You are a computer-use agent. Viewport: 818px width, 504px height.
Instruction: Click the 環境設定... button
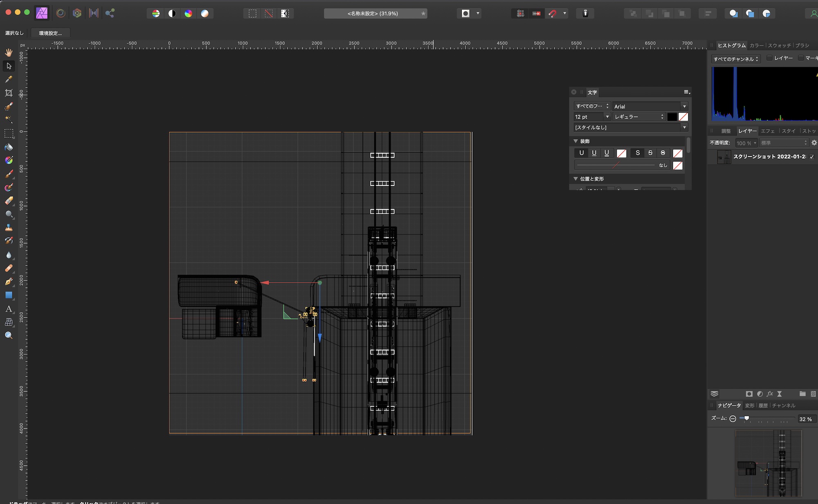[x=50, y=33]
